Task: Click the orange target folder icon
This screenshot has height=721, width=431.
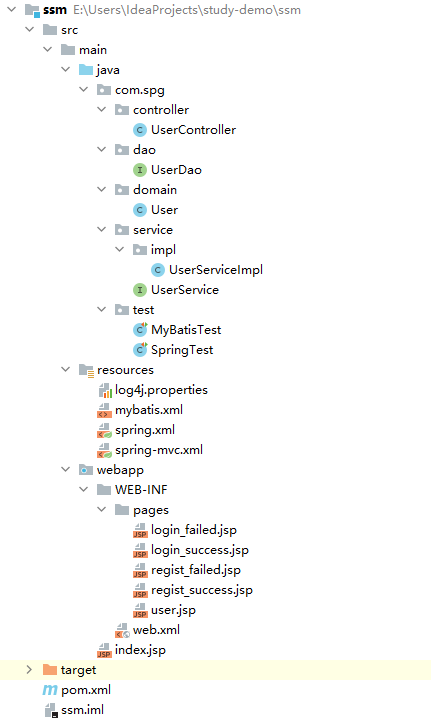Action: [x=50, y=670]
